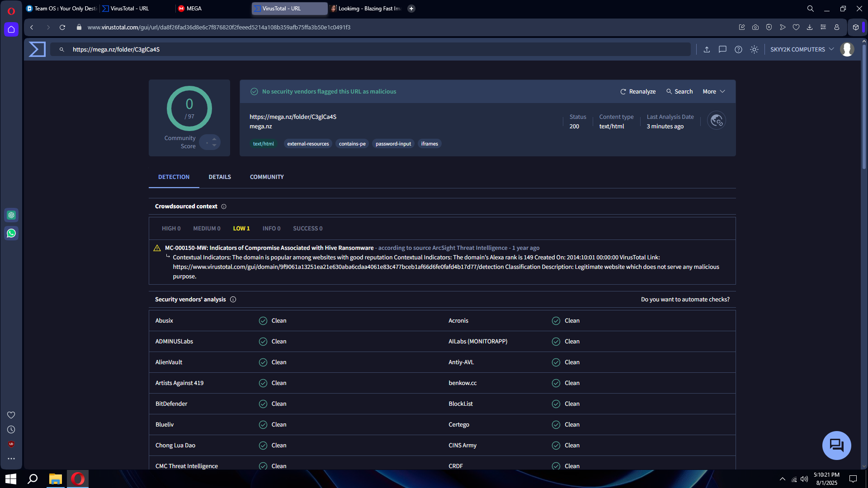Click the contains-pe tag
The height and width of the screenshot is (488, 868).
(x=352, y=144)
